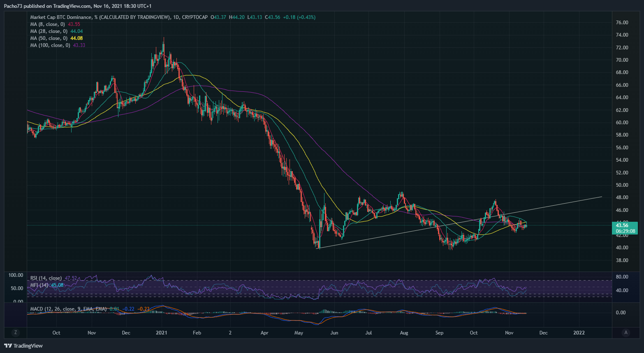
Task: Click the 47.52 RSI value
Action: click(x=71, y=278)
